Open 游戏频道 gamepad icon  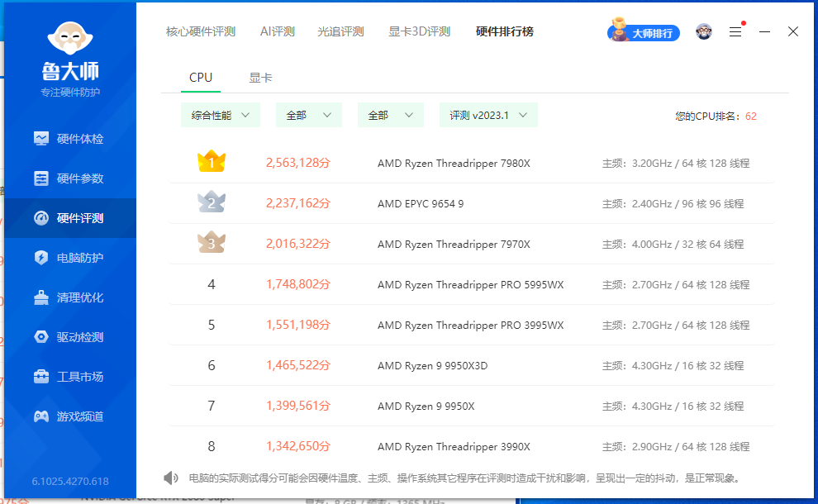point(41,416)
